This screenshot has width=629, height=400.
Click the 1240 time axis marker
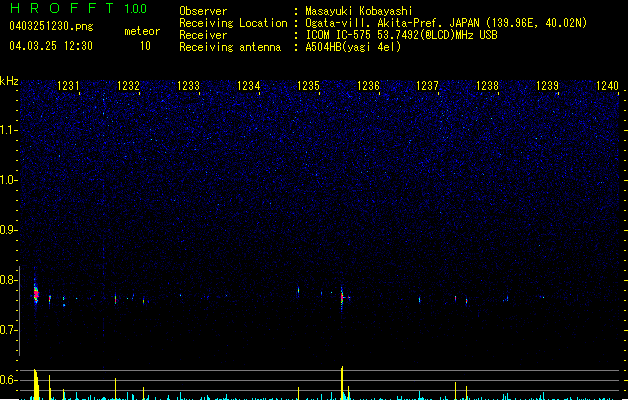point(607,86)
